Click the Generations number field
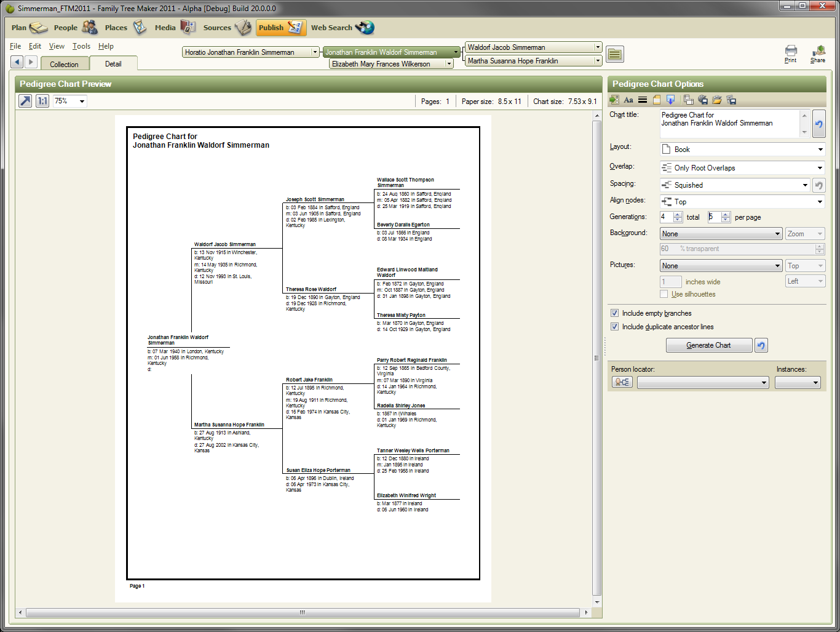The height and width of the screenshot is (632, 840). click(x=666, y=217)
